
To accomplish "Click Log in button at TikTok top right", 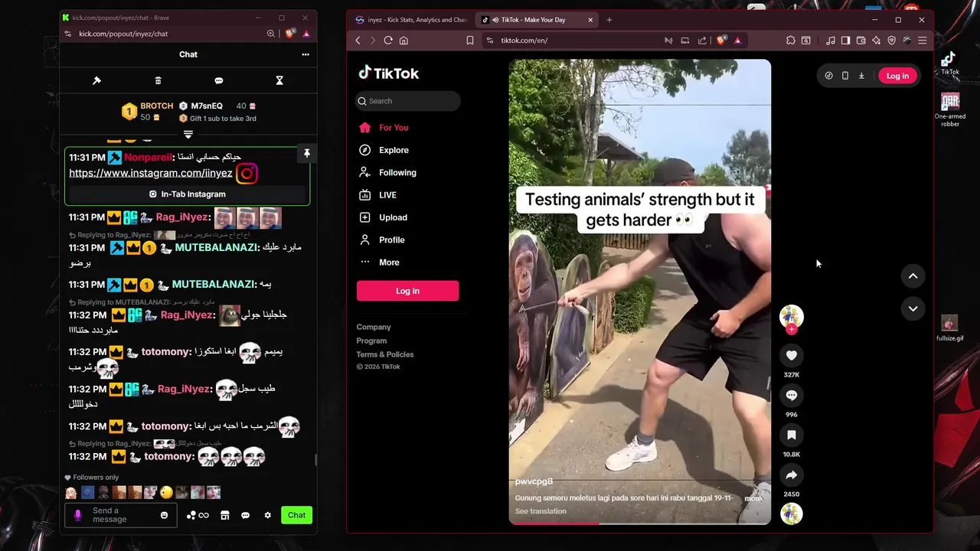I will pos(897,76).
